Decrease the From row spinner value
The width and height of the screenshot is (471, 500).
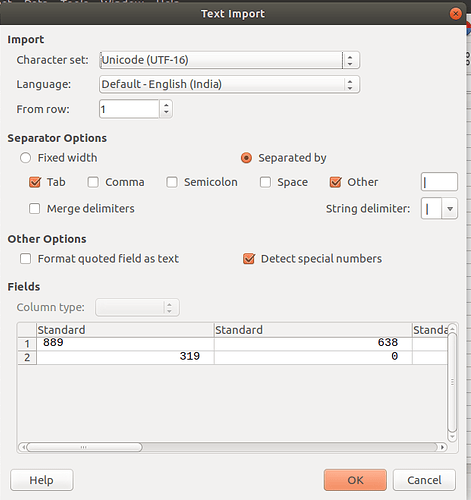click(166, 113)
